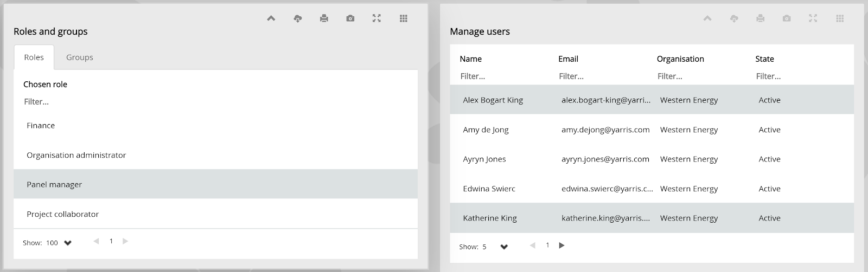The width and height of the screenshot is (868, 272).
Task: Click Edwina Swierc's email cell
Action: [x=607, y=189]
